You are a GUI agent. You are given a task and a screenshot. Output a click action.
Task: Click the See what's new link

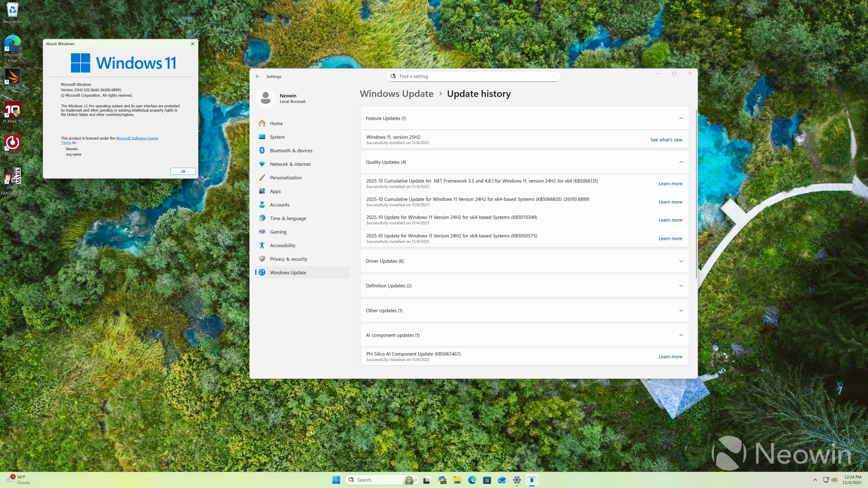tap(666, 140)
